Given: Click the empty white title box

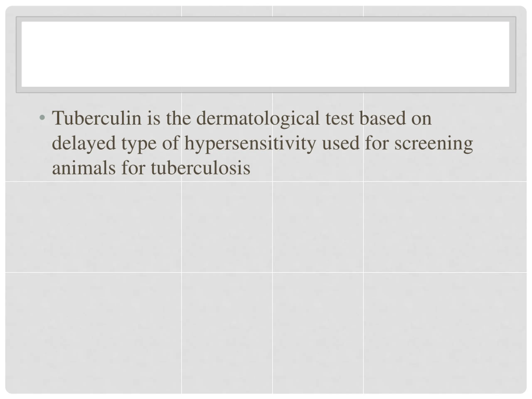Looking at the screenshot, I should point(266,54).
